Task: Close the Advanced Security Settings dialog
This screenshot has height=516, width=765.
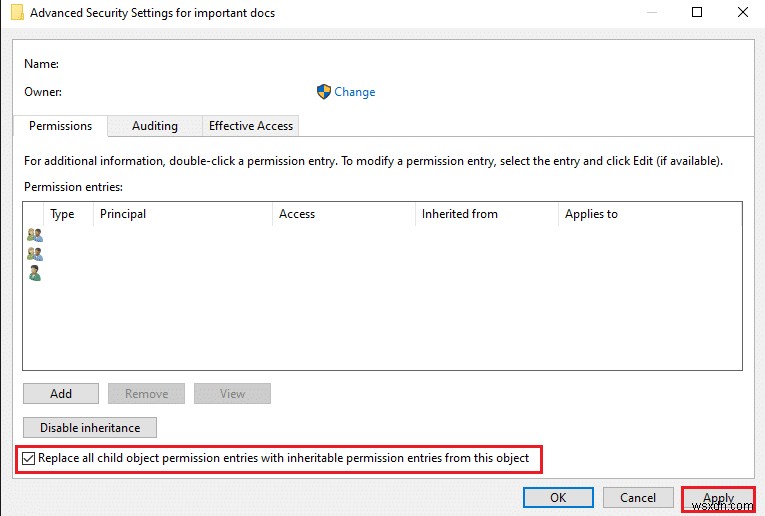Action: pos(741,13)
